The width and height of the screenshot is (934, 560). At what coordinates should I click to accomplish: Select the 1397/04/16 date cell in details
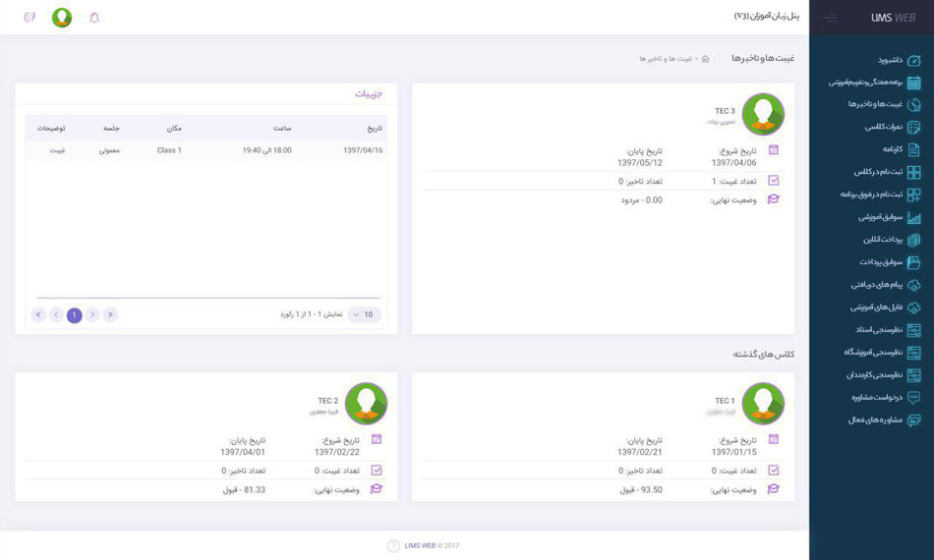tap(363, 150)
